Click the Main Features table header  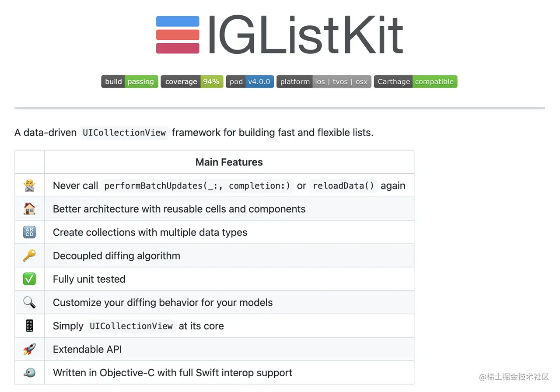coord(229,162)
